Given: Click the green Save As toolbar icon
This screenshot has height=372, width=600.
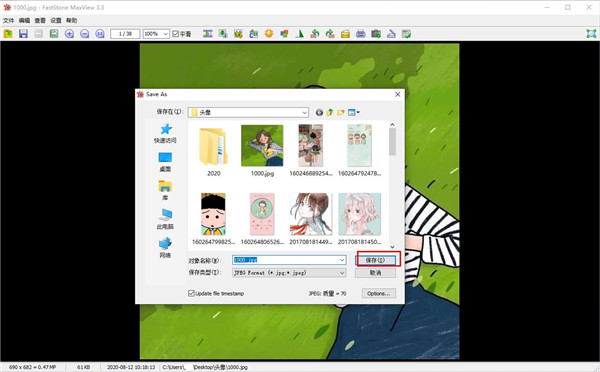Looking at the screenshot, I should 54,34.
